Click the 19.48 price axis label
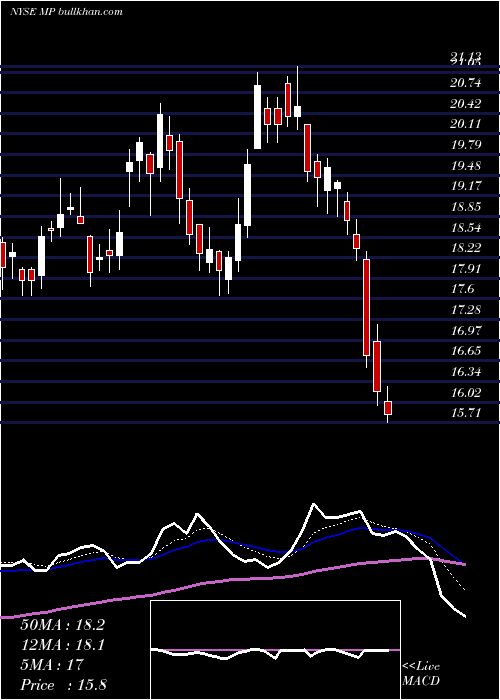This screenshot has width=500, height=700. click(466, 166)
